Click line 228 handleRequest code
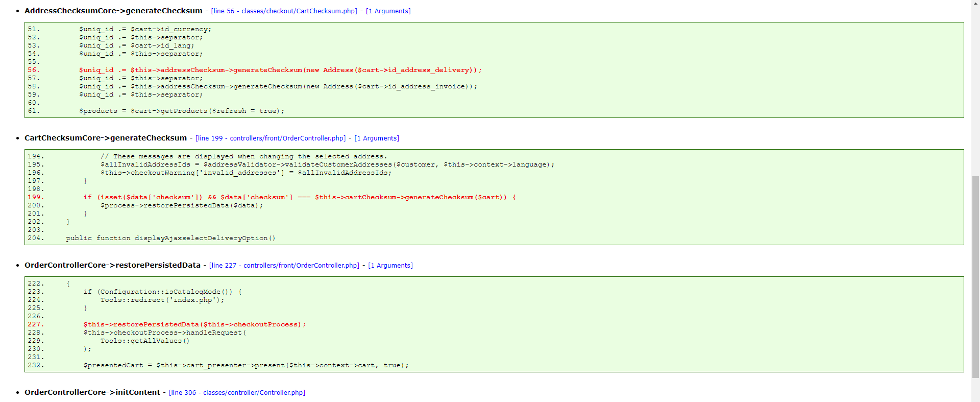Screen dimensions: 980x402 click(165, 333)
